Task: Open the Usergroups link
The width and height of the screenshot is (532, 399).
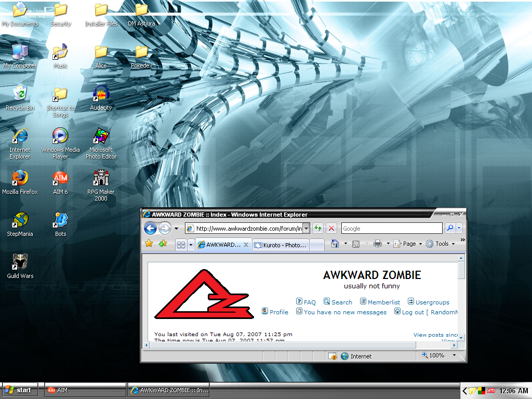Action: (428, 302)
